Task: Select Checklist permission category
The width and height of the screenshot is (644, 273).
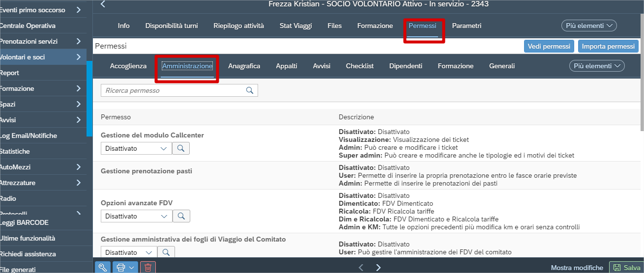Action: (x=360, y=66)
